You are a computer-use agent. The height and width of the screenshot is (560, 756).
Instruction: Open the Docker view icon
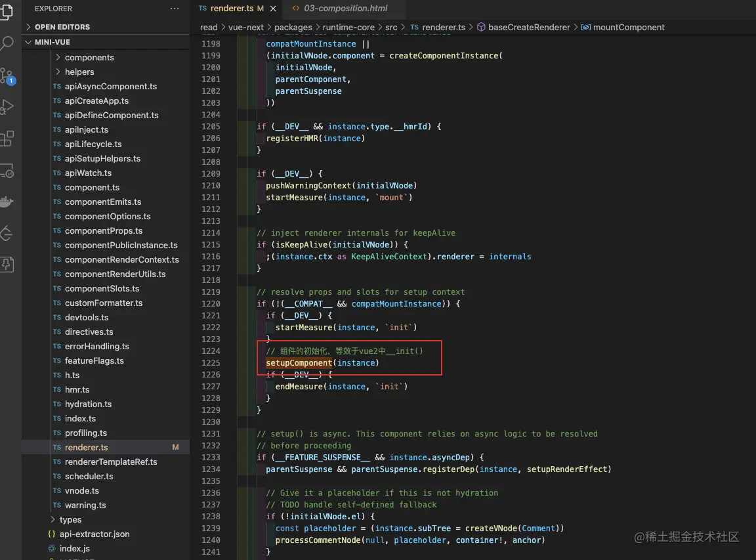point(7,202)
